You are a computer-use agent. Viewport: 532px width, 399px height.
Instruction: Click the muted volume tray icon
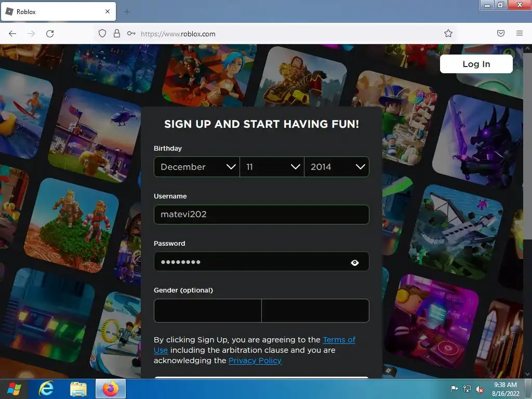(480, 389)
